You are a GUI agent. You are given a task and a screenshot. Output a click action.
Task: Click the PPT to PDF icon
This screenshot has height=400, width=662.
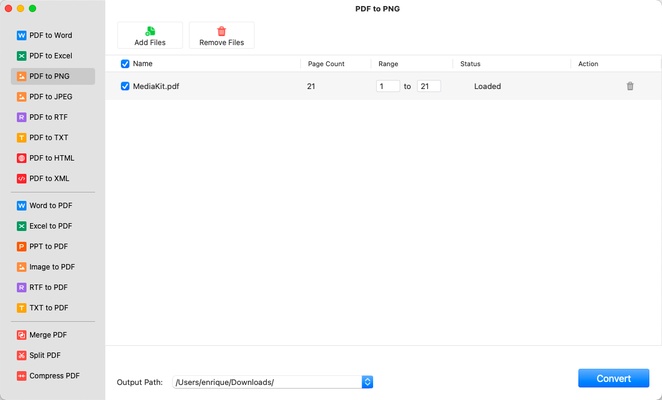(x=21, y=246)
